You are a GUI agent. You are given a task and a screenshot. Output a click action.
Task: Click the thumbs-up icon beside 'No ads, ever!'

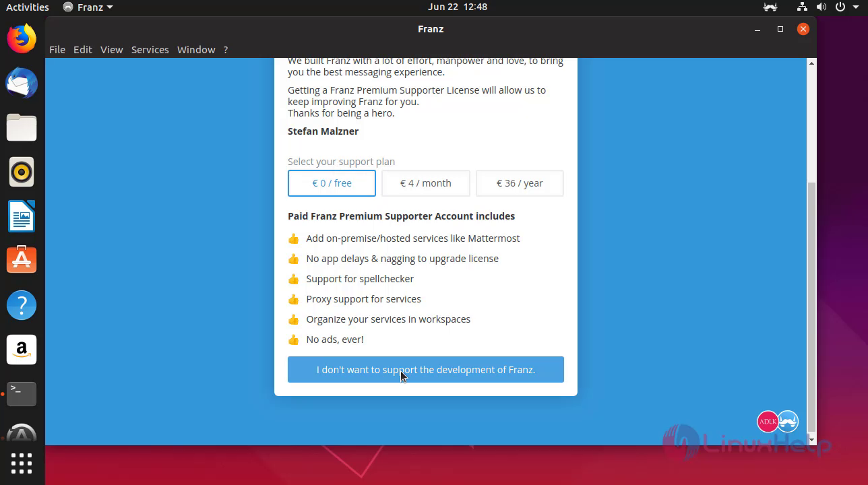click(293, 339)
